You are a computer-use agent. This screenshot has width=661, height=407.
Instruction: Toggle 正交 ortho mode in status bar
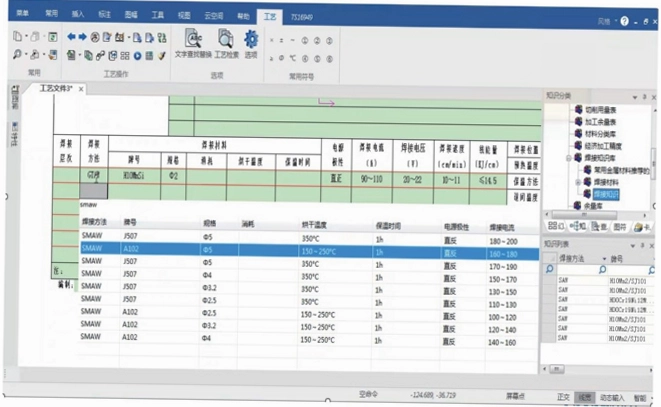coord(563,397)
